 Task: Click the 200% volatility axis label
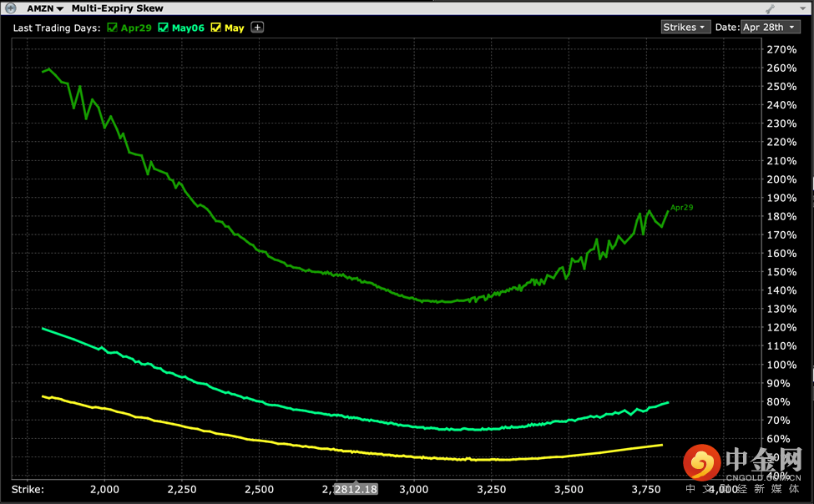pos(781,179)
